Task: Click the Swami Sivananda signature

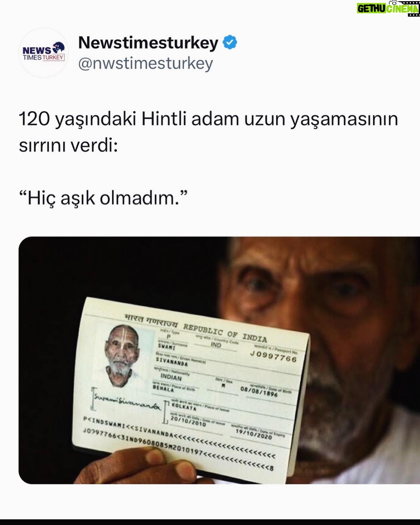Action: click(127, 402)
